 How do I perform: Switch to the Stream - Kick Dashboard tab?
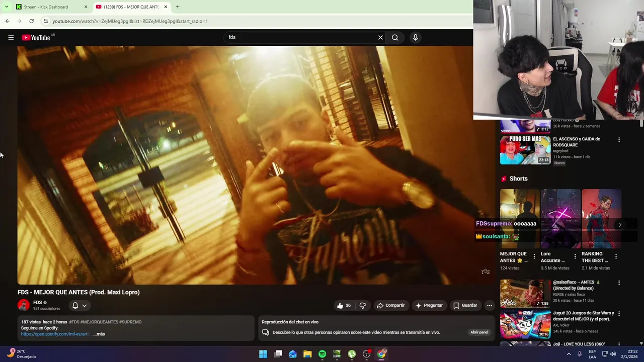(45, 7)
